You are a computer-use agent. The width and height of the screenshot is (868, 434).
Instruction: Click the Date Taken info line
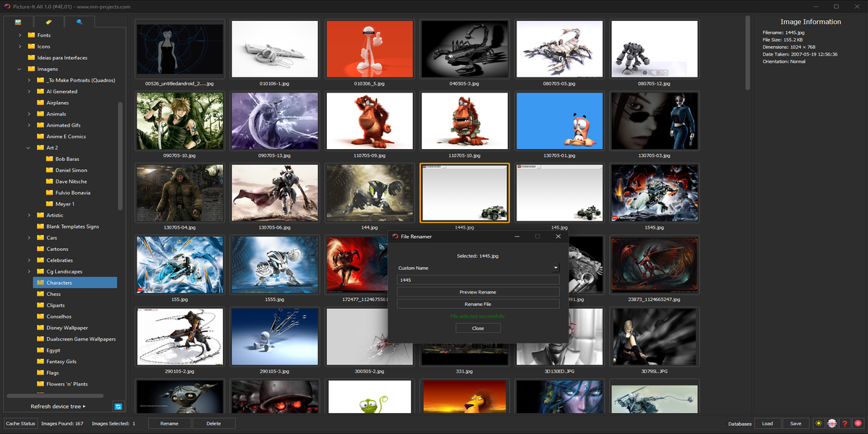pyautogui.click(x=800, y=54)
